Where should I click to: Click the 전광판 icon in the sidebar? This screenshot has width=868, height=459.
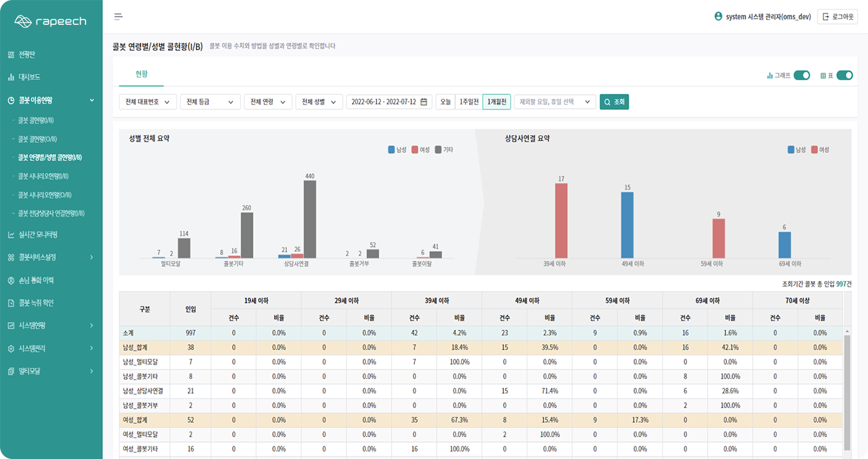click(x=11, y=55)
